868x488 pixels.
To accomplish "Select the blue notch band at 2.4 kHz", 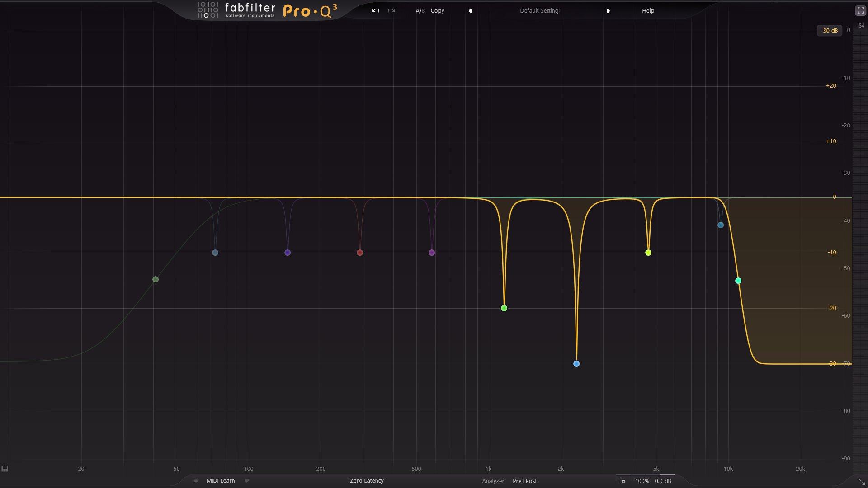I will click(576, 364).
